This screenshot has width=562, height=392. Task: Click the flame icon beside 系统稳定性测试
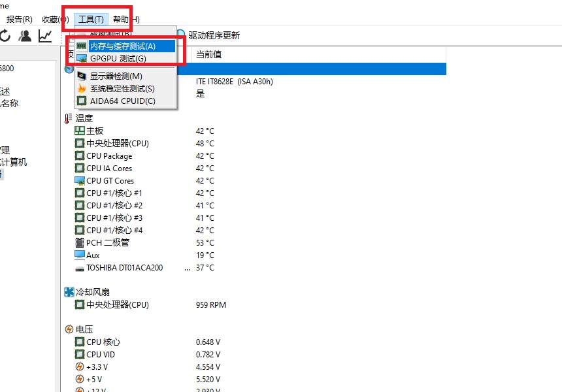81,88
